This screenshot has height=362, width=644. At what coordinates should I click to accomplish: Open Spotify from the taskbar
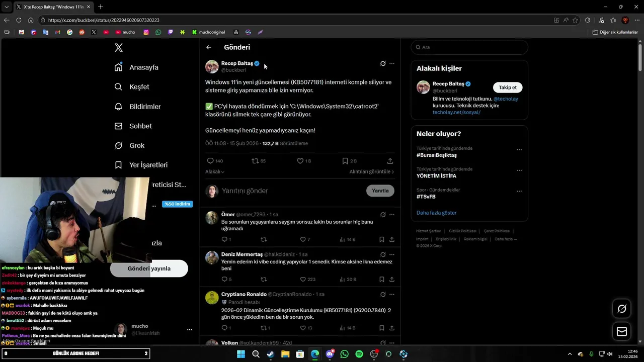pos(359,354)
